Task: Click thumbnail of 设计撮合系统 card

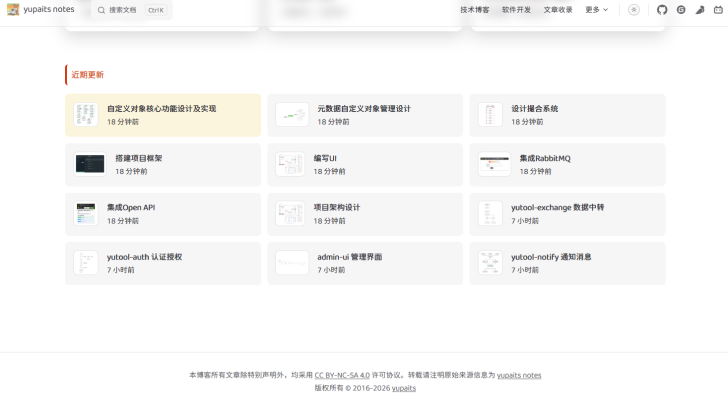Action: [490, 115]
